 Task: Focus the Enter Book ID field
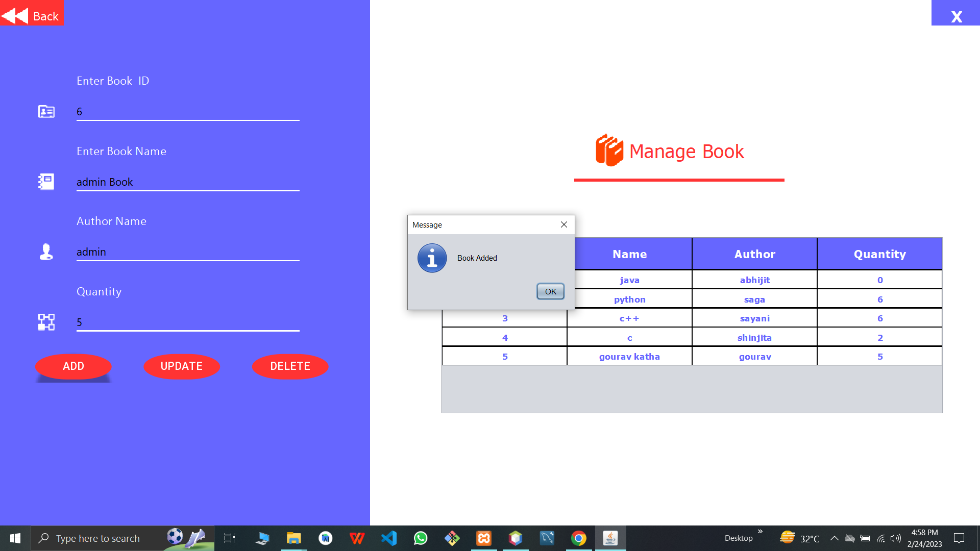pos(188,112)
